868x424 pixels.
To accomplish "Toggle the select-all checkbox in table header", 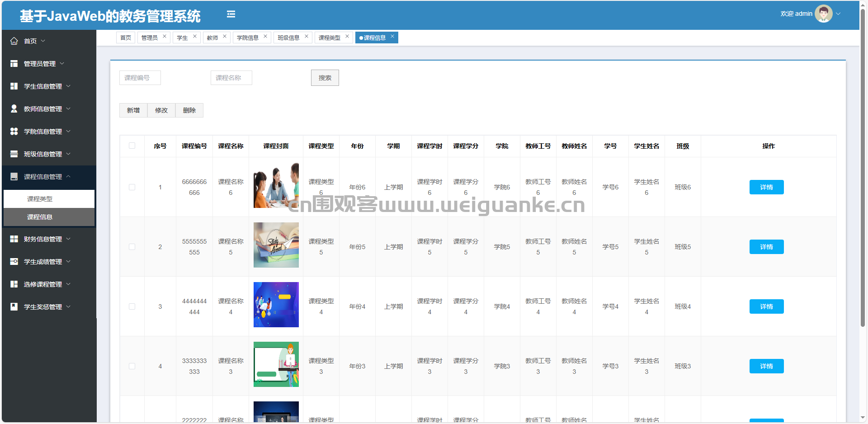I will (132, 146).
